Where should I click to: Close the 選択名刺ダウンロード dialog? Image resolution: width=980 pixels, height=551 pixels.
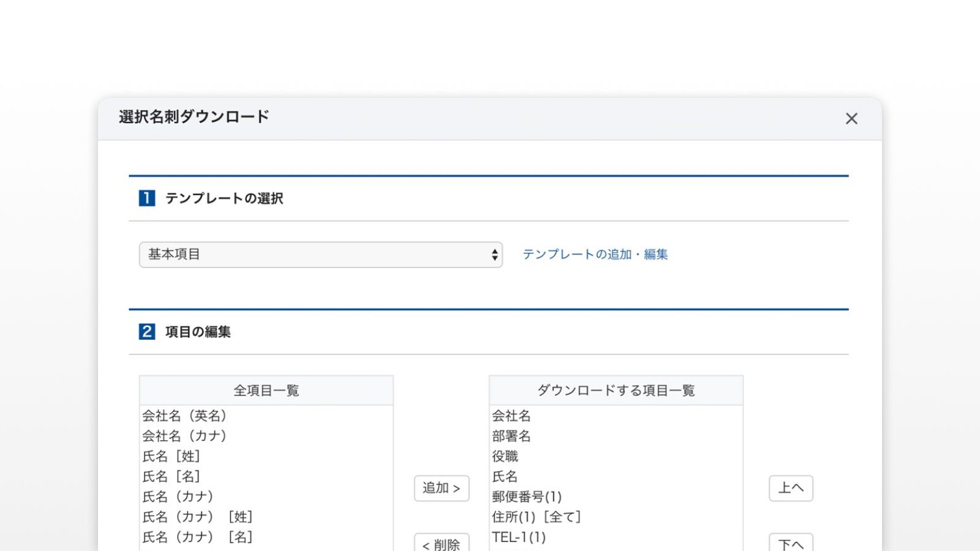851,119
